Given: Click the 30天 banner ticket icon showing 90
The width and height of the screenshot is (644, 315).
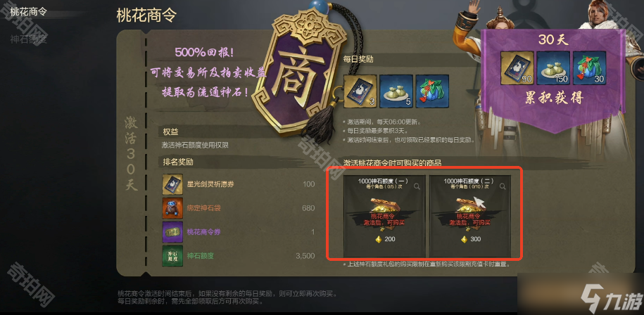Looking at the screenshot, I should 517,67.
